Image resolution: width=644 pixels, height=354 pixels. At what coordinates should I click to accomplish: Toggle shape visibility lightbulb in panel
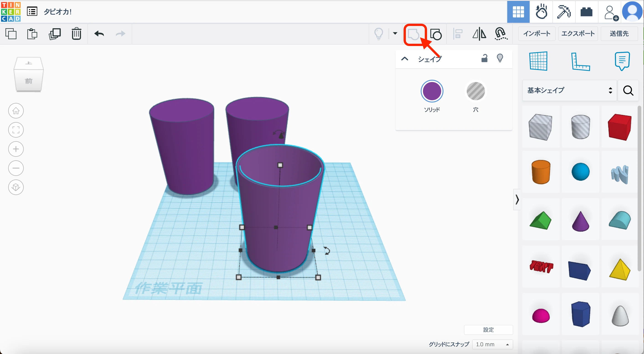point(500,58)
